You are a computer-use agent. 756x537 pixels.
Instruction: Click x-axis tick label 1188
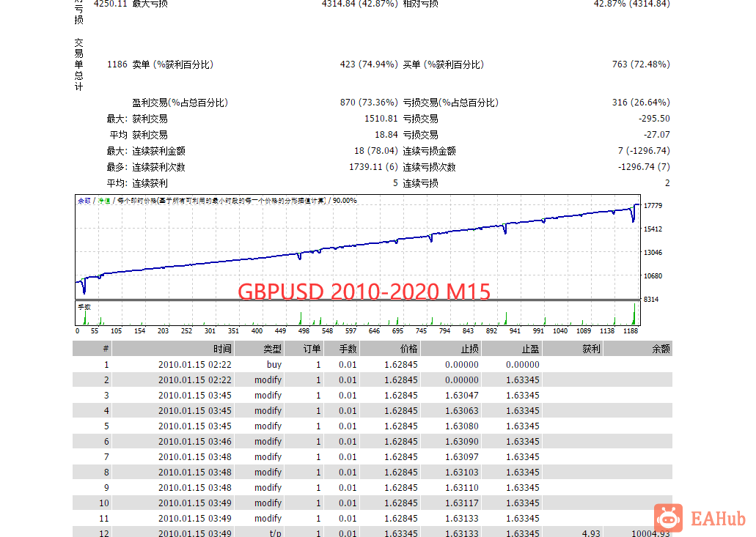click(631, 331)
